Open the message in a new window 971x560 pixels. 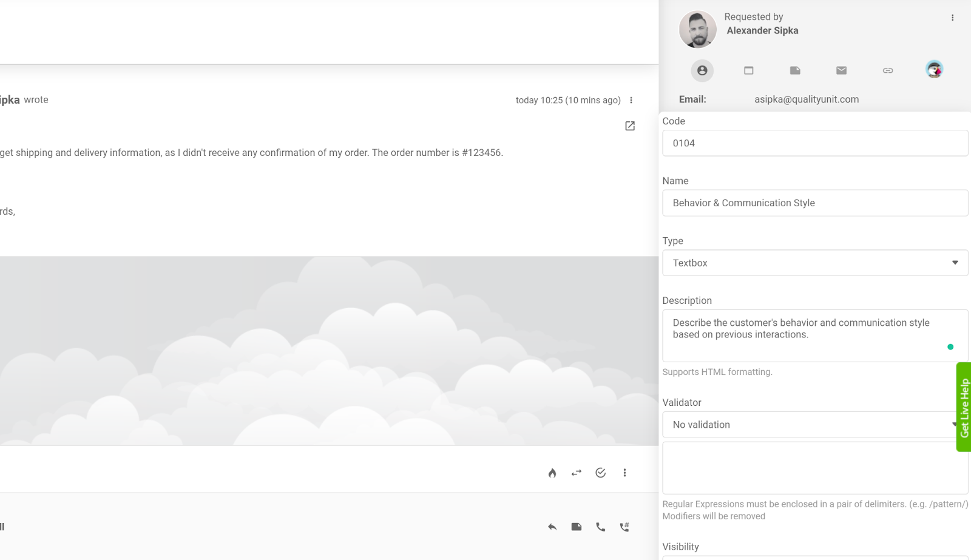click(630, 126)
